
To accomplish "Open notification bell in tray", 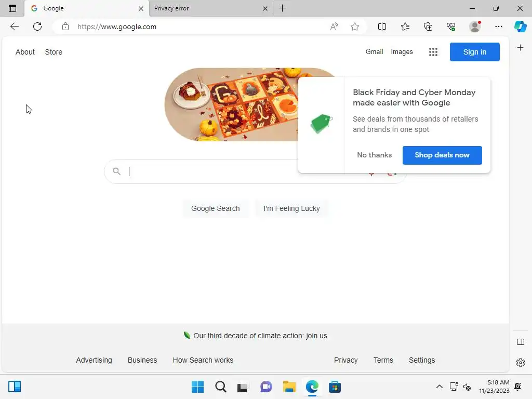I will click(518, 387).
